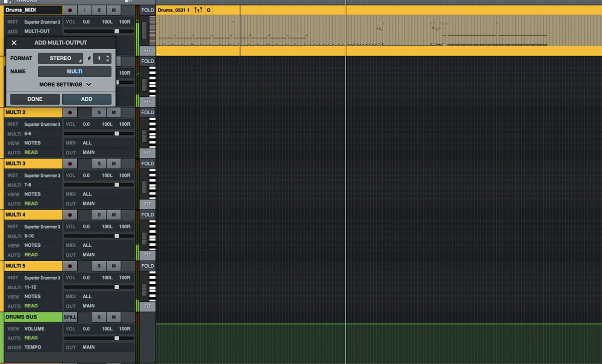Click the piano keyboard strip of Drums_MIDI track
Viewport: 602px width, 364px height.
coord(153,31)
